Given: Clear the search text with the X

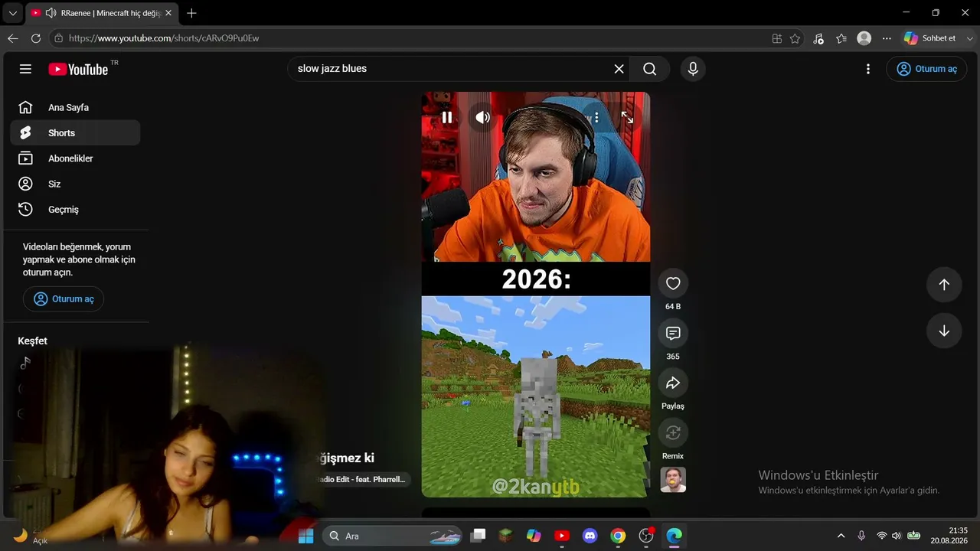Looking at the screenshot, I should (x=619, y=69).
